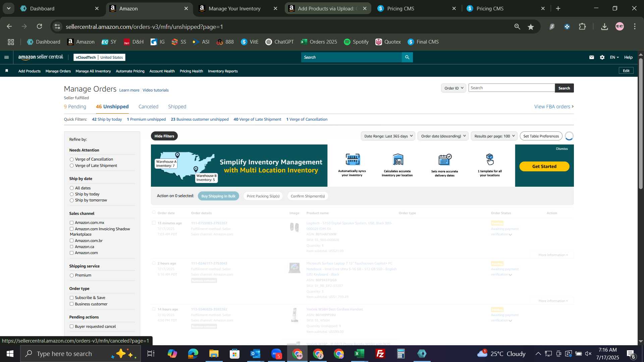The height and width of the screenshot is (362, 644).
Task: Open the browser tab list dropdown
Action: pos(8,8)
